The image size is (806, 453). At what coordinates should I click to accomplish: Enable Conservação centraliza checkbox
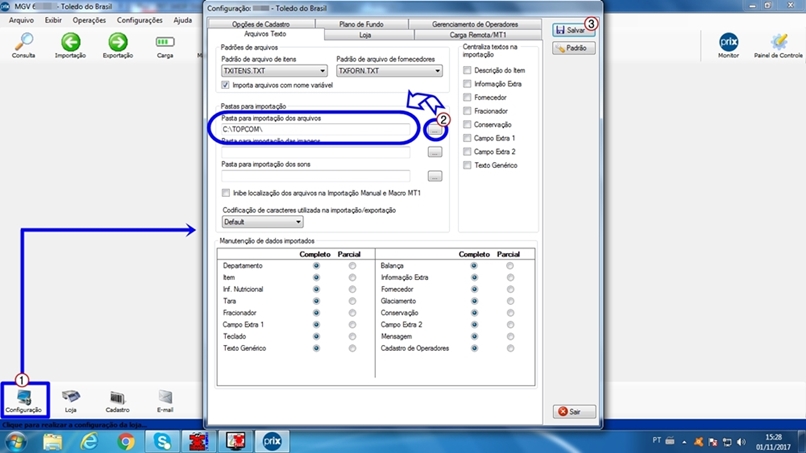(467, 124)
